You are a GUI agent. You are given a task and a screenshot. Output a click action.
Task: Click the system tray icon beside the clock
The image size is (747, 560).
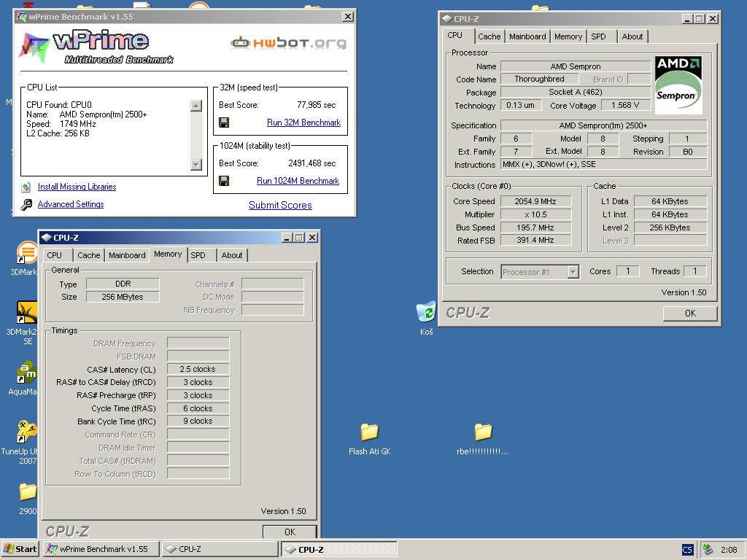(x=708, y=550)
